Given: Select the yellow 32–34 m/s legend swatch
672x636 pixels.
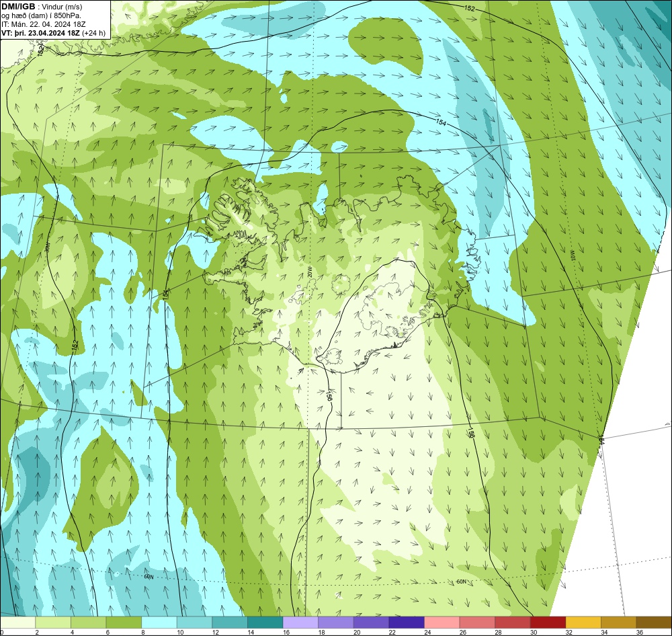Looking at the screenshot, I should pyautogui.click(x=583, y=623).
